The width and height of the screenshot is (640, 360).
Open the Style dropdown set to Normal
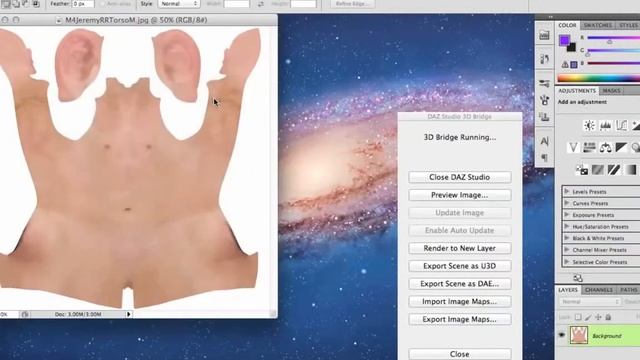[179, 4]
